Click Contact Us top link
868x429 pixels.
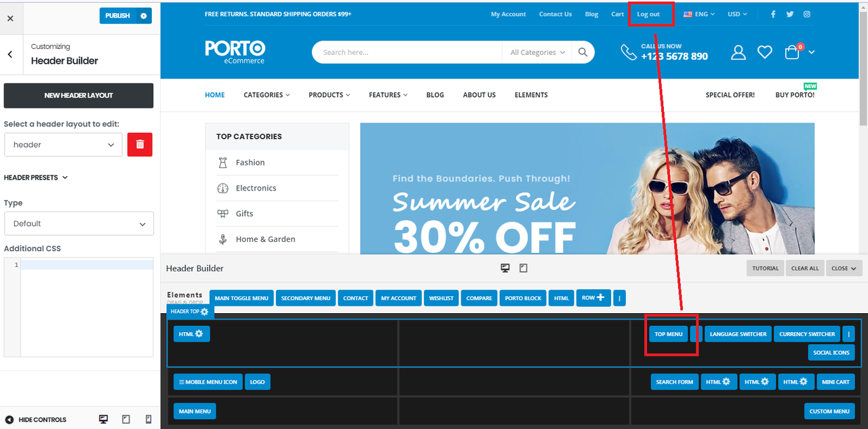coord(555,14)
